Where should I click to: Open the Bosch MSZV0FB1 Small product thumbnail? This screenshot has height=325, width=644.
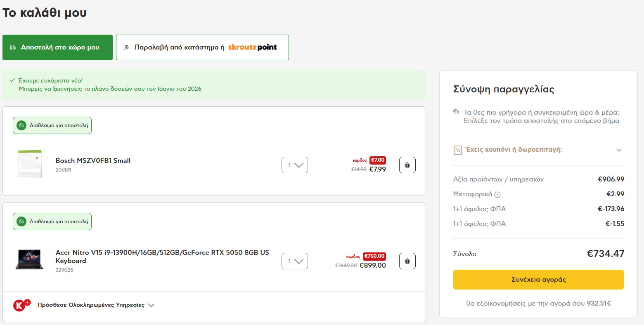point(30,164)
